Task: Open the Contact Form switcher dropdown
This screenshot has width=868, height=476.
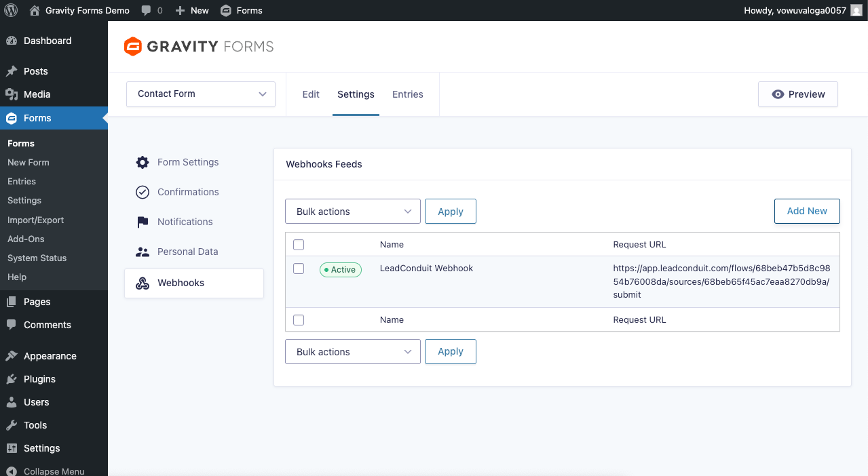Action: tap(201, 94)
